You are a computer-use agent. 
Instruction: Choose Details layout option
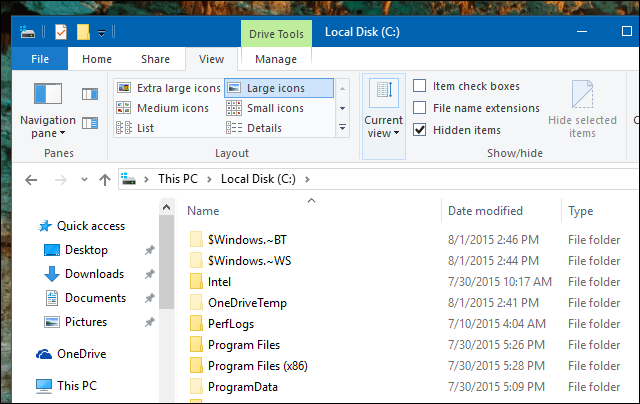click(254, 128)
